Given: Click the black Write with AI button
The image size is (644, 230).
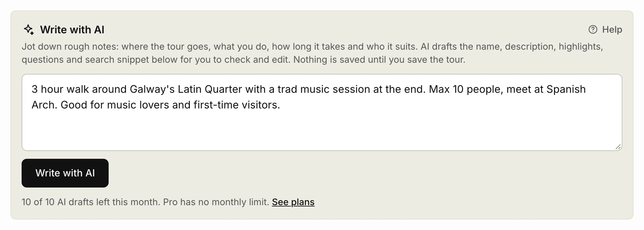Looking at the screenshot, I should pyautogui.click(x=65, y=173).
